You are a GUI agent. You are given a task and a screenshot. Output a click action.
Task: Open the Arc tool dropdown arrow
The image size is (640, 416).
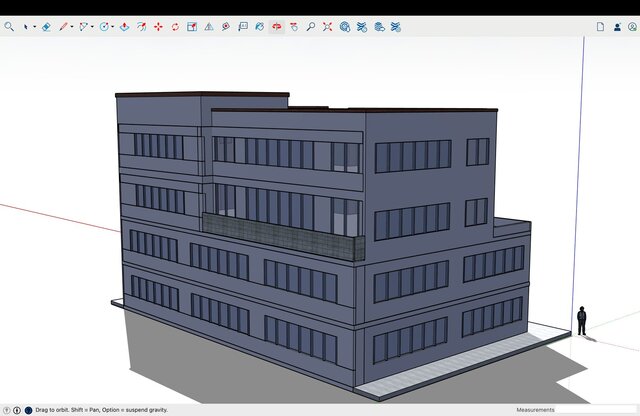(112, 27)
